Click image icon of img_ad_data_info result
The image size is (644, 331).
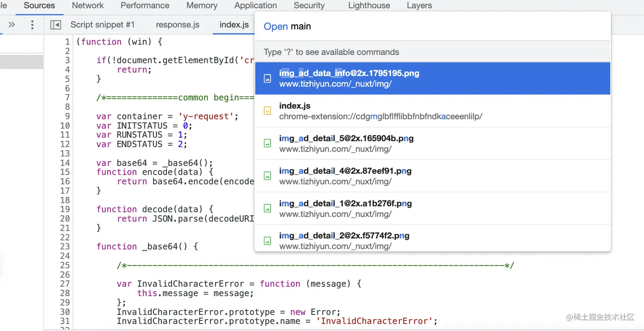click(267, 78)
